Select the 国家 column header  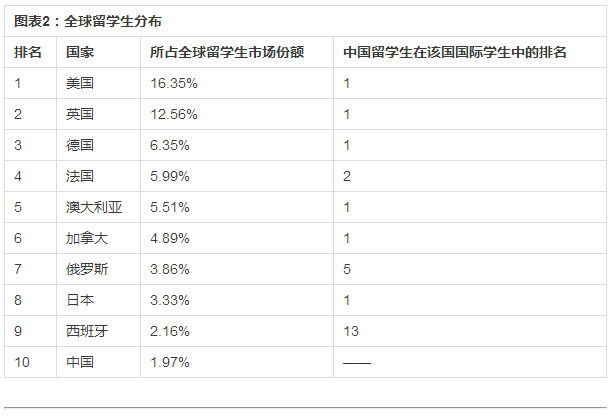point(80,52)
